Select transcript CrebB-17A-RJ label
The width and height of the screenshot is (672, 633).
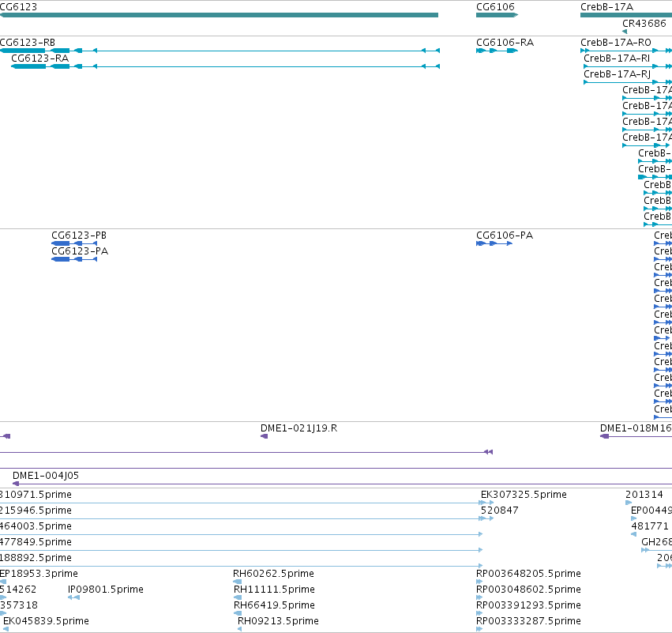(x=618, y=74)
